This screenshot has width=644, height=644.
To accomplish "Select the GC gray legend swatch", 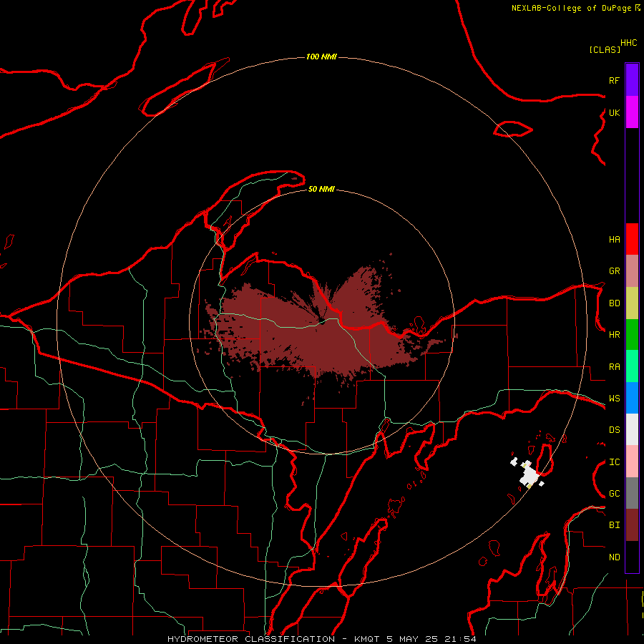I will [x=632, y=493].
